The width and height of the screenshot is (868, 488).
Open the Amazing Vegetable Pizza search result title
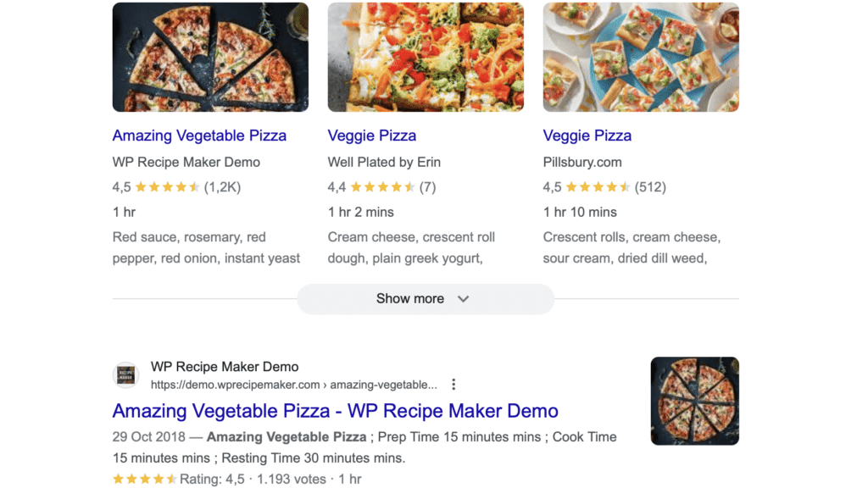pyautogui.click(x=334, y=411)
